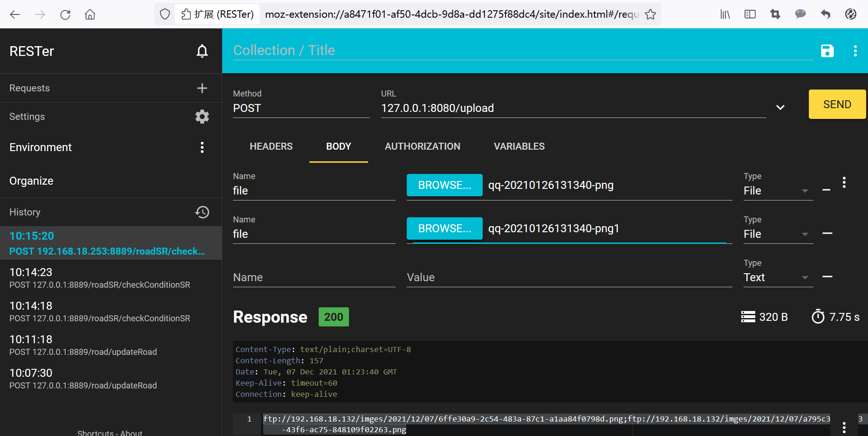The image size is (868, 436).
Task: Switch to BODY tab
Action: coord(339,146)
